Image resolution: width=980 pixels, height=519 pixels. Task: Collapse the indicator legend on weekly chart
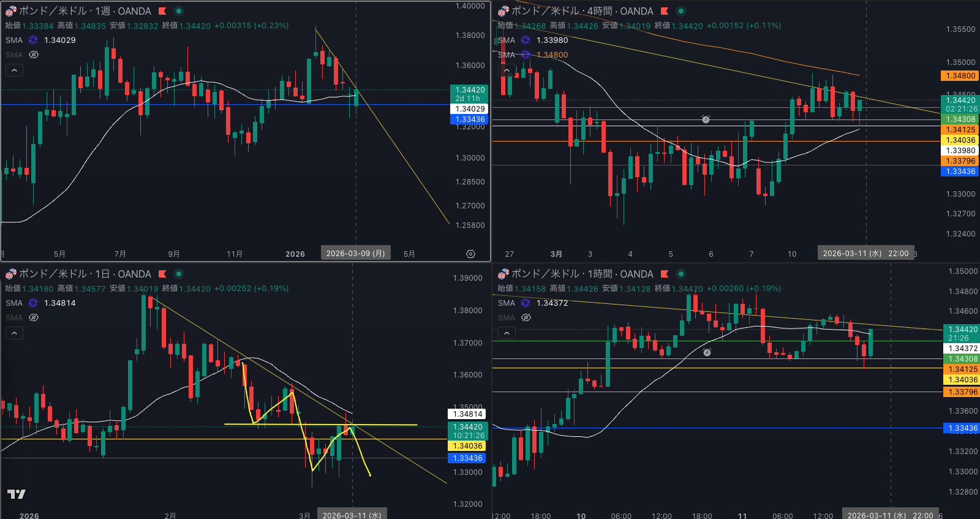[x=15, y=70]
